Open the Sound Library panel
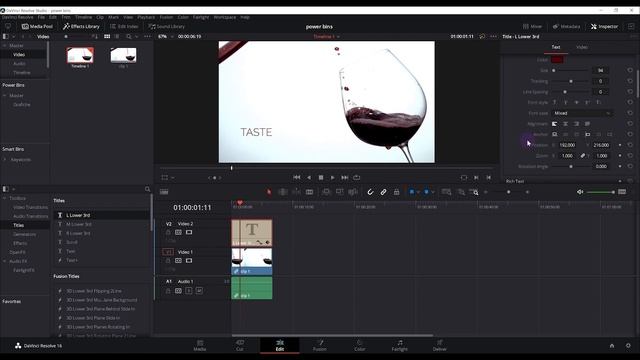The image size is (640, 360). click(167, 26)
